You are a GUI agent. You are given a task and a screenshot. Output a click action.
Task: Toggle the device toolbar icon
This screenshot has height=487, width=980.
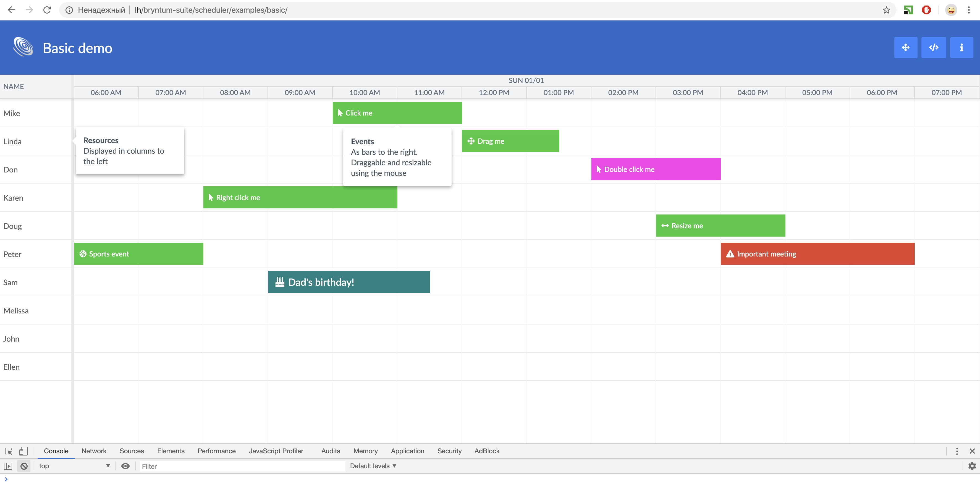point(23,451)
